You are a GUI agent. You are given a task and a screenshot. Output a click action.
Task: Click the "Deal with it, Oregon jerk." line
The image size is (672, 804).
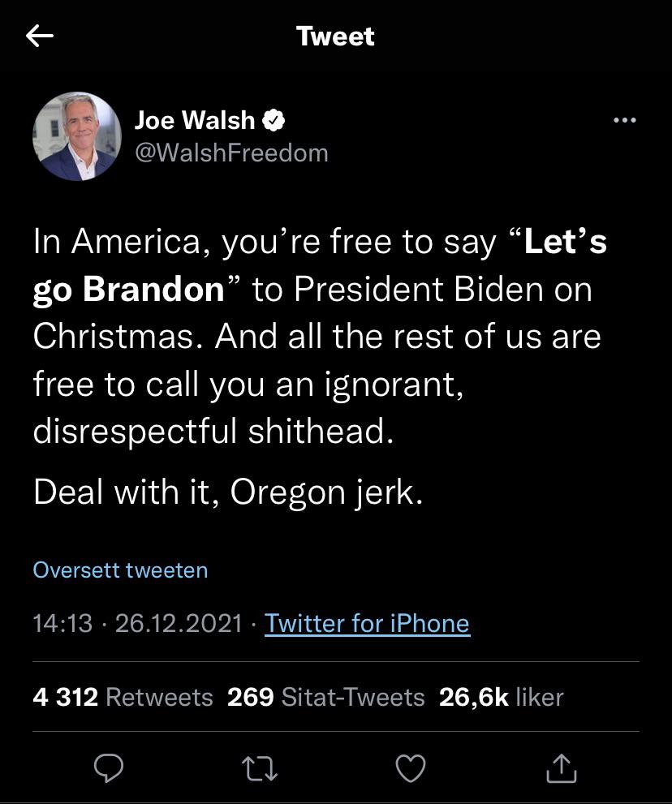click(x=228, y=493)
